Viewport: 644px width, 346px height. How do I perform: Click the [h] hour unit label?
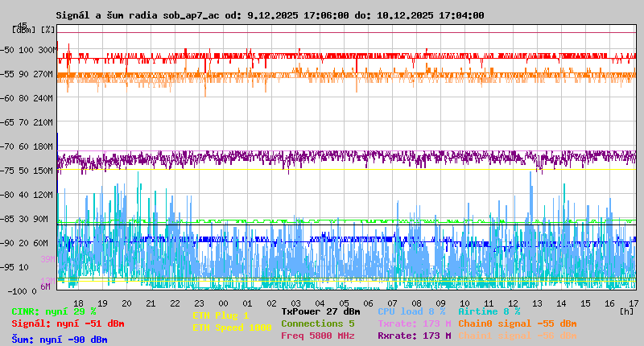point(626,310)
